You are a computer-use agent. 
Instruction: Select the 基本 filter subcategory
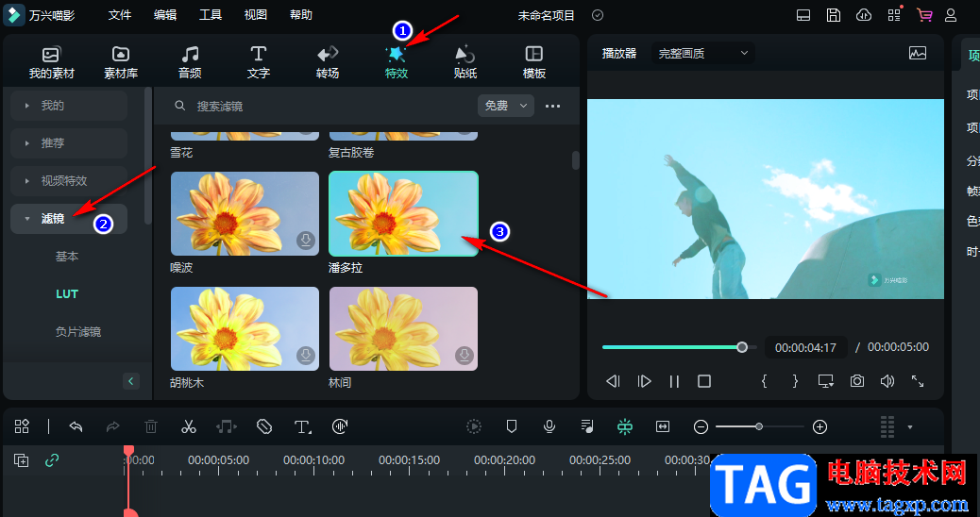[67, 257]
